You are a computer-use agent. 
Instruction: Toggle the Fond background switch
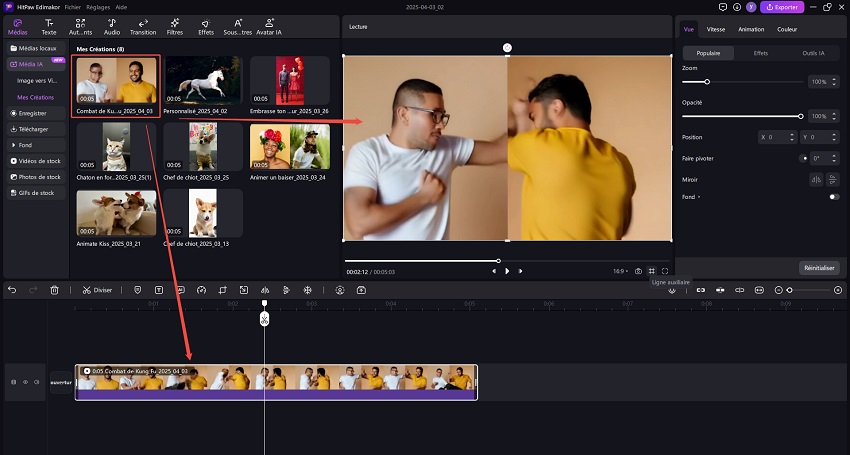pos(834,197)
